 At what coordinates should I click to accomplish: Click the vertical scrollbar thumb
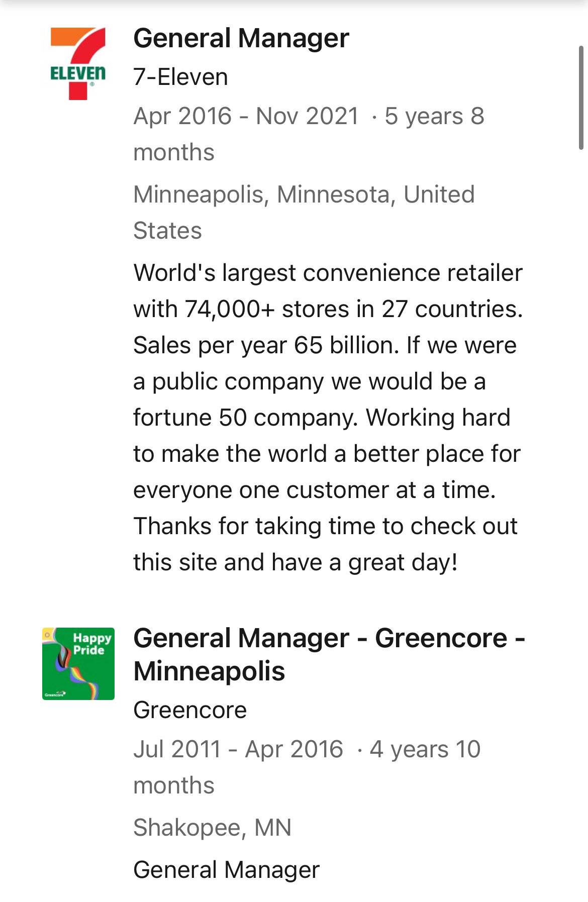click(581, 97)
